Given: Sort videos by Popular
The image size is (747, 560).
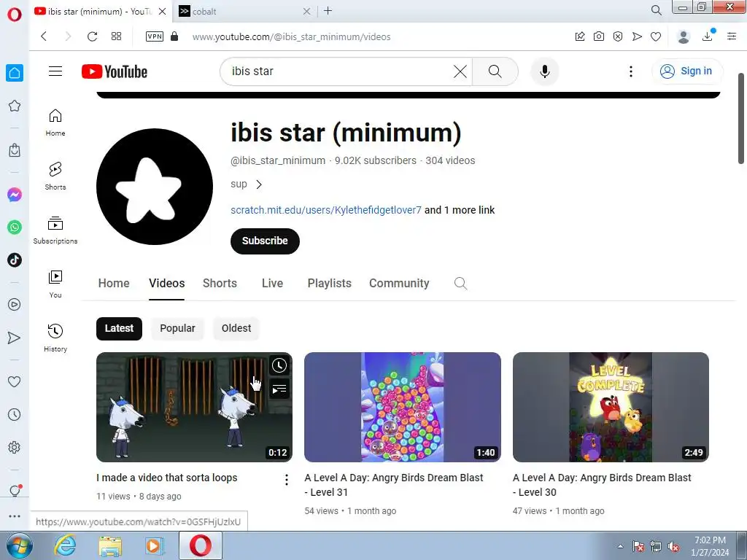Looking at the screenshot, I should coord(177,329).
